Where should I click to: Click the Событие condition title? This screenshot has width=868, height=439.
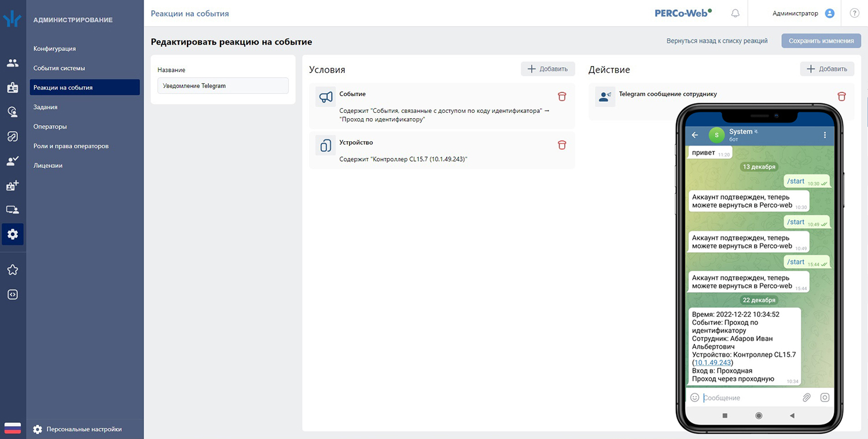[x=352, y=94]
